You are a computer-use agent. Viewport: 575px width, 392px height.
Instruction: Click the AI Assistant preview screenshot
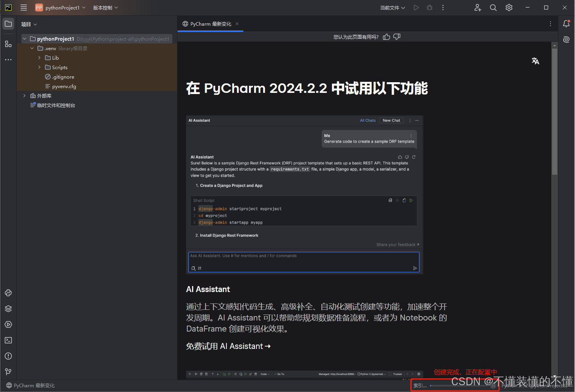[304, 195]
